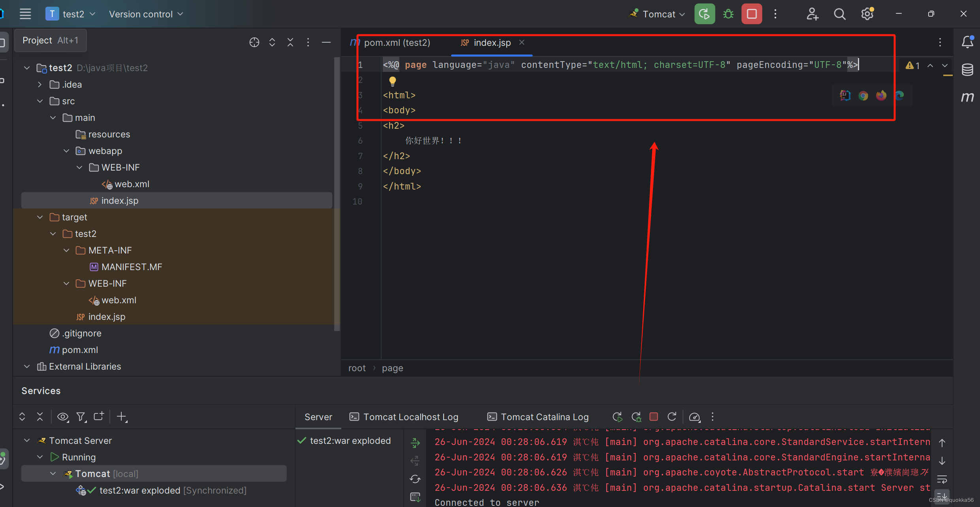The image size is (980, 507).
Task: Toggle soft-wrap in the server log
Action: click(942, 480)
